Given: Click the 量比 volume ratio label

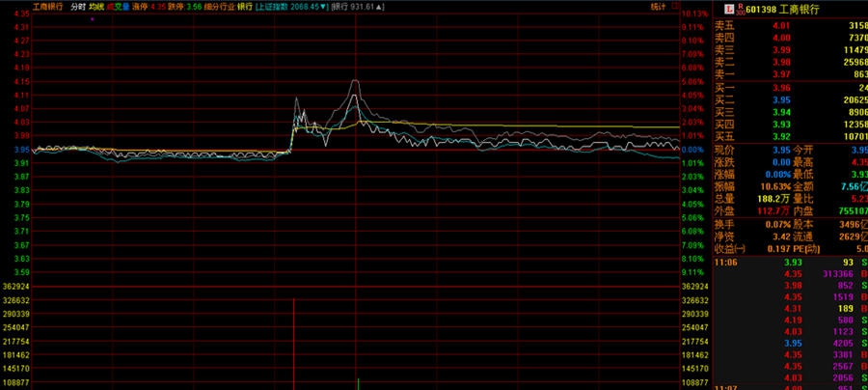Looking at the screenshot, I should tap(803, 199).
